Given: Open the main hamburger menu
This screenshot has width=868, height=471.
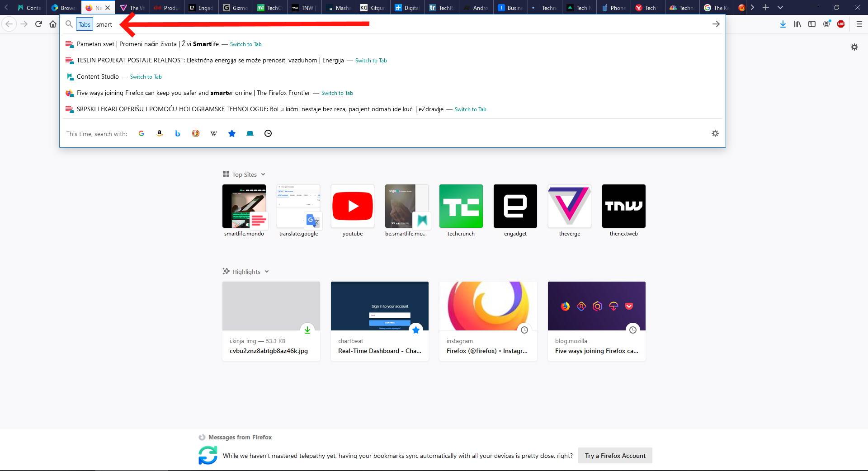Looking at the screenshot, I should pos(859,24).
